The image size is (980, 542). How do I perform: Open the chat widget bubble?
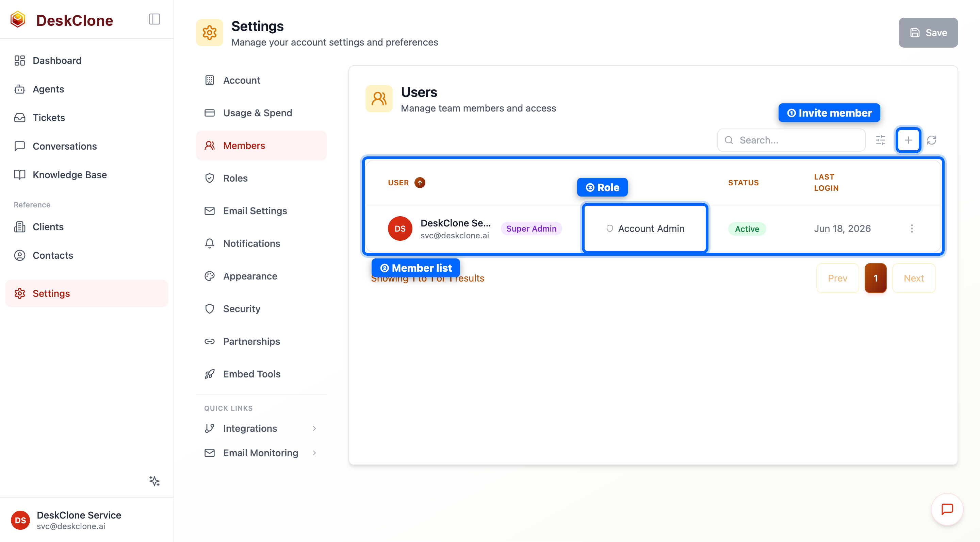(947, 509)
